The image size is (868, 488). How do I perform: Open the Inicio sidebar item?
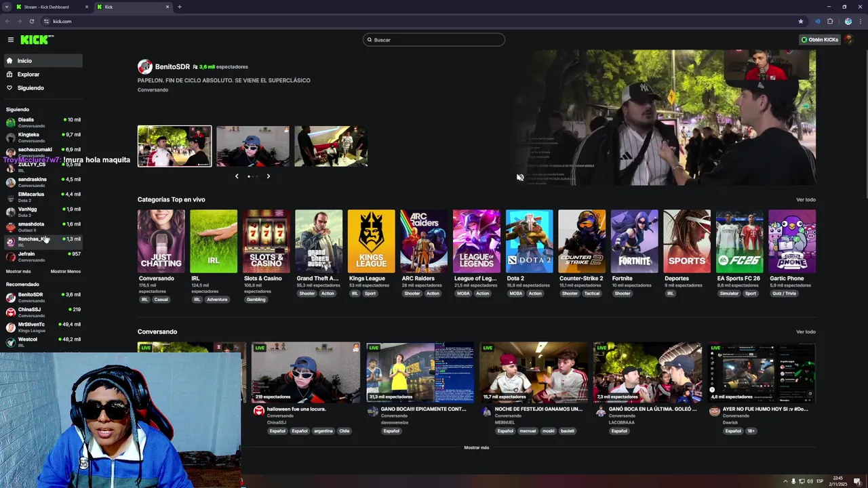tap(43, 61)
